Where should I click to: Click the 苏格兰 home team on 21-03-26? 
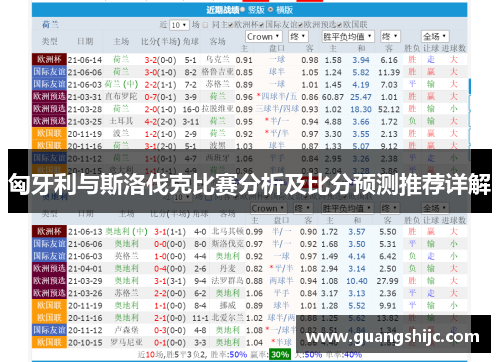coord(127,293)
